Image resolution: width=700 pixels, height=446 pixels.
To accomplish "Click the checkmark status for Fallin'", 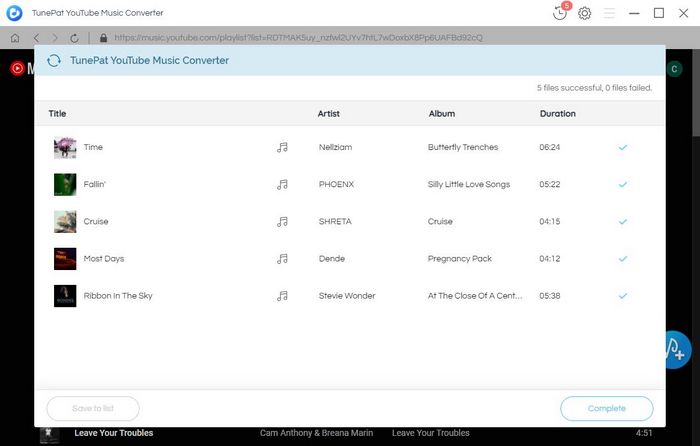I will point(623,184).
